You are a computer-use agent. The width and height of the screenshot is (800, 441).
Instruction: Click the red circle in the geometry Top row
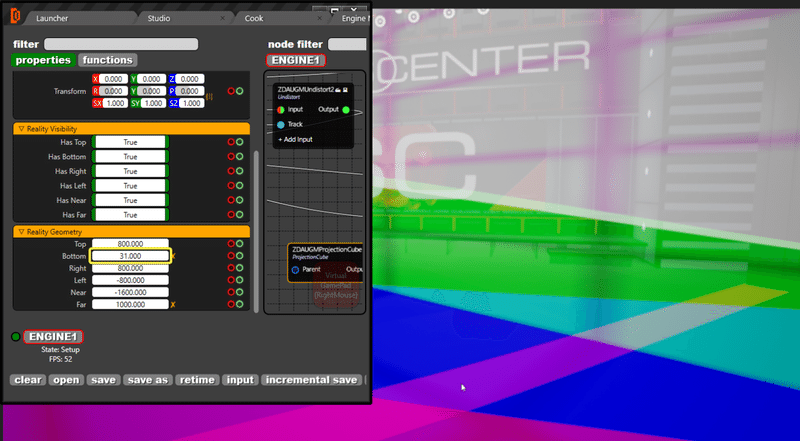click(231, 243)
